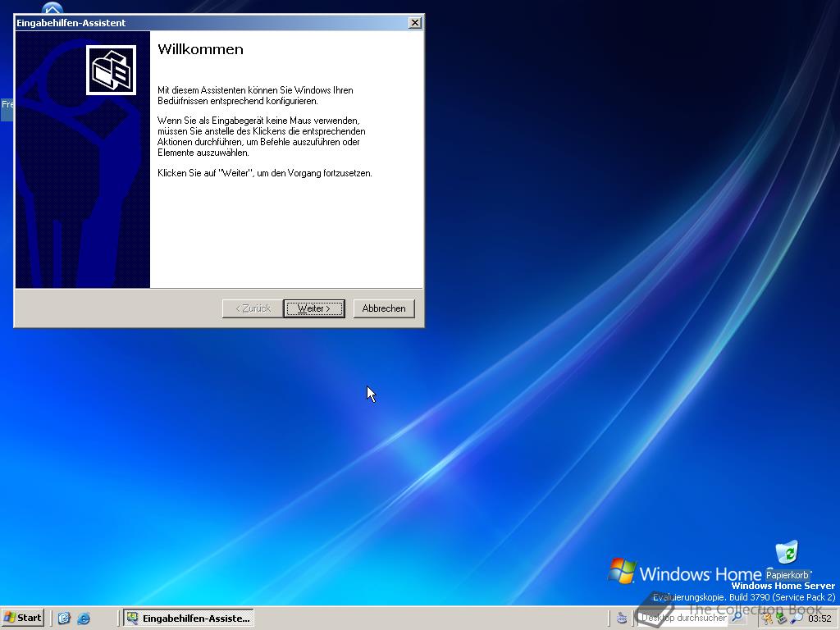Click Abbrechen to cancel the wizard
840x630 pixels.
click(x=384, y=308)
